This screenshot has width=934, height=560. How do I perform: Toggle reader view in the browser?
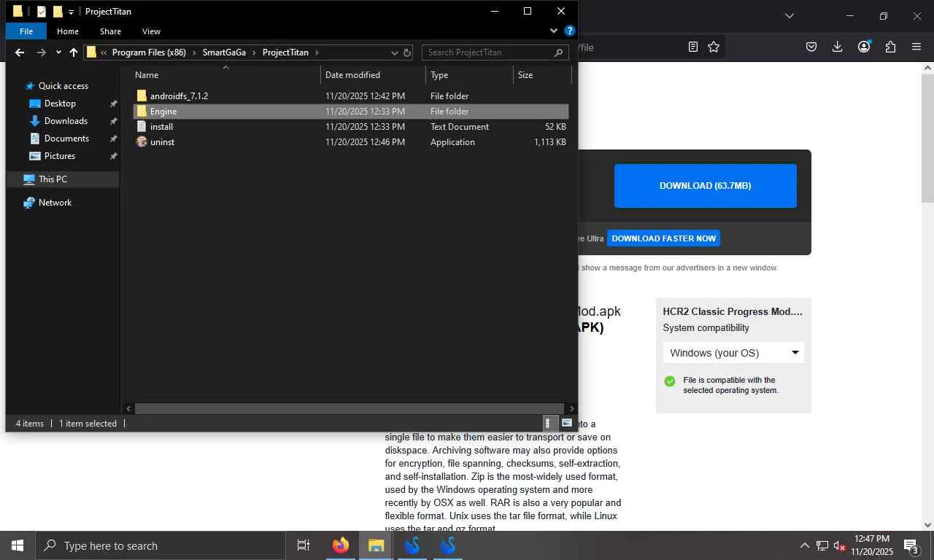point(693,47)
